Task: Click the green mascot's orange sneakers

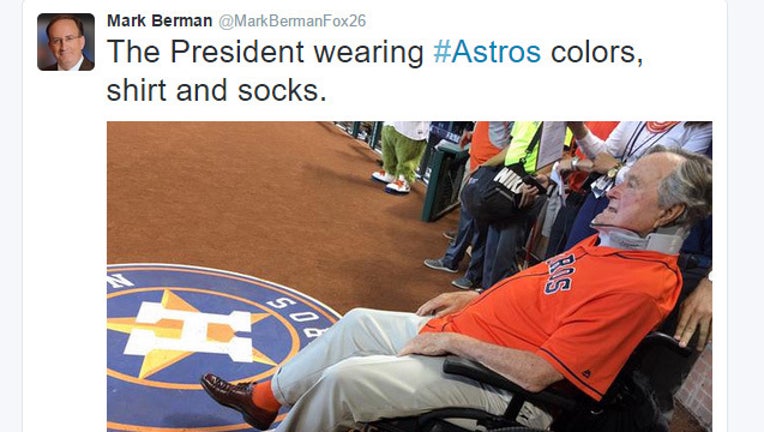Action: coord(392,181)
